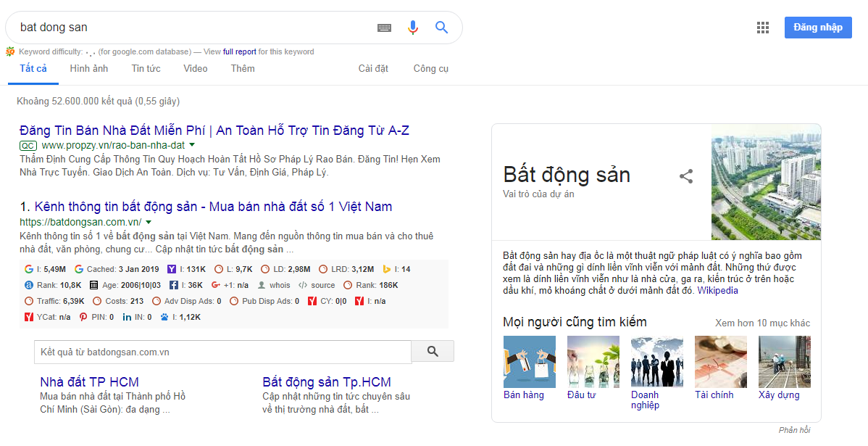Open result Kênh thông tin bất động sản
Image resolution: width=868 pixels, height=446 pixels.
click(x=213, y=207)
